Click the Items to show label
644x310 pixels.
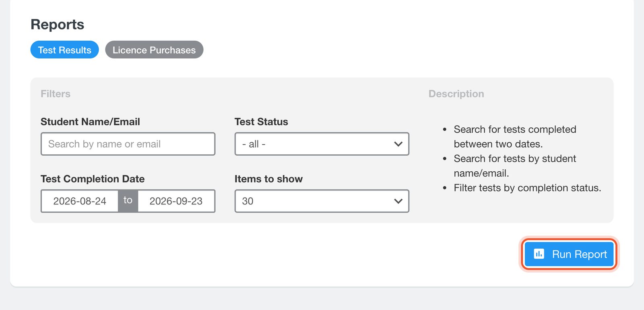click(x=268, y=179)
